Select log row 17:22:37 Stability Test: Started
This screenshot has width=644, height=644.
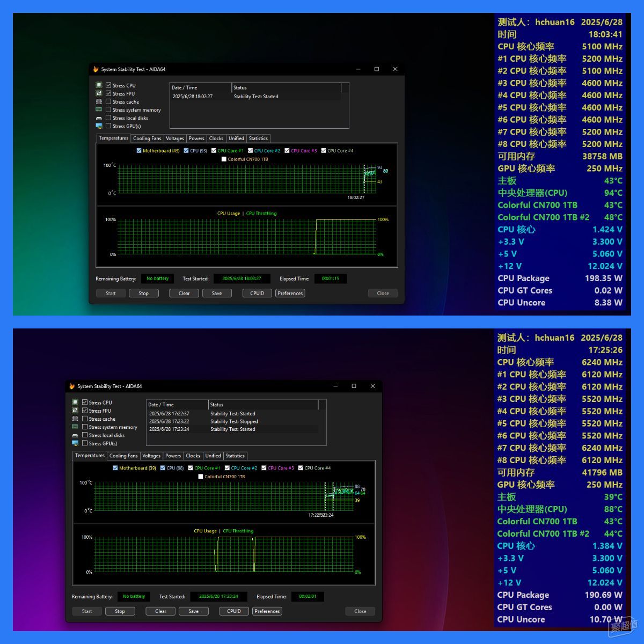click(232, 414)
